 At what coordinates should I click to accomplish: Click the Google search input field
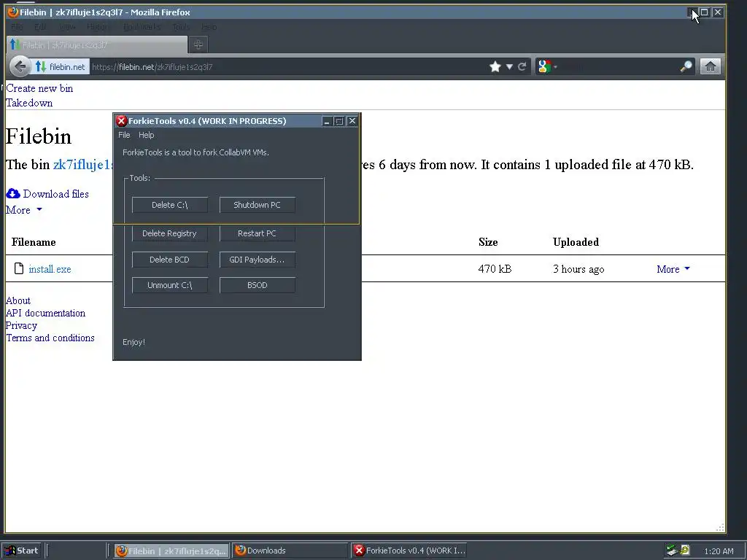tap(619, 66)
